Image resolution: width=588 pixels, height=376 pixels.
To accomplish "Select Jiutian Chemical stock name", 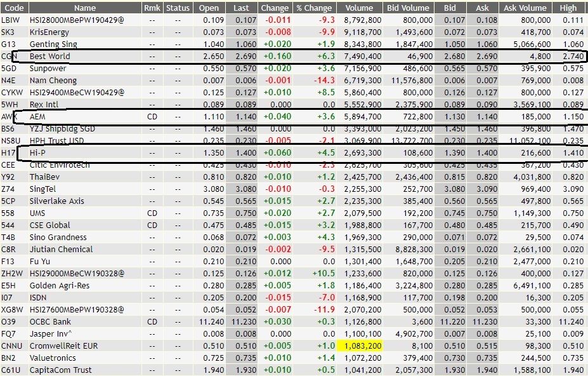I will (61, 250).
